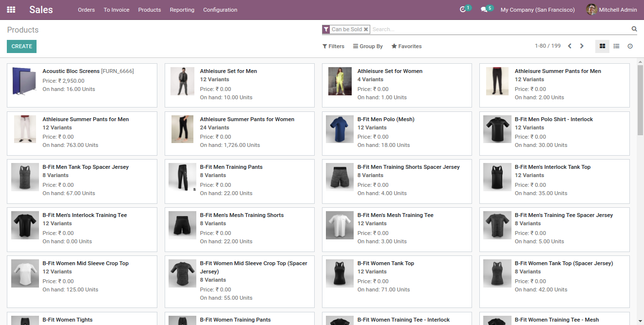The image size is (644, 325).
Task: Open B-Fit Women Training Tee - Interlock title
Action: 403,320
